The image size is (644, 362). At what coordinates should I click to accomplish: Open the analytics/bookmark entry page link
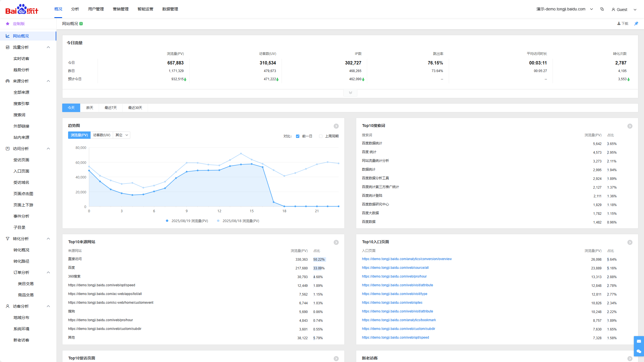(x=399, y=320)
